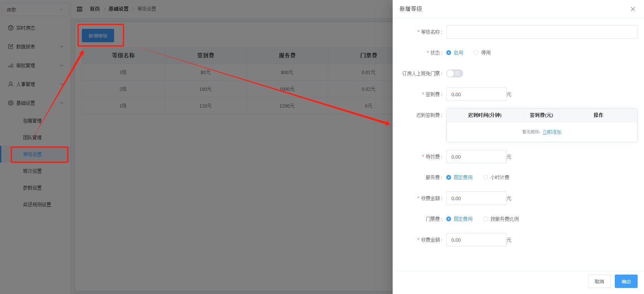Viewport: 644px width, 294px height.
Task: Click the 实时房态 gauge icon
Action: click(x=11, y=28)
